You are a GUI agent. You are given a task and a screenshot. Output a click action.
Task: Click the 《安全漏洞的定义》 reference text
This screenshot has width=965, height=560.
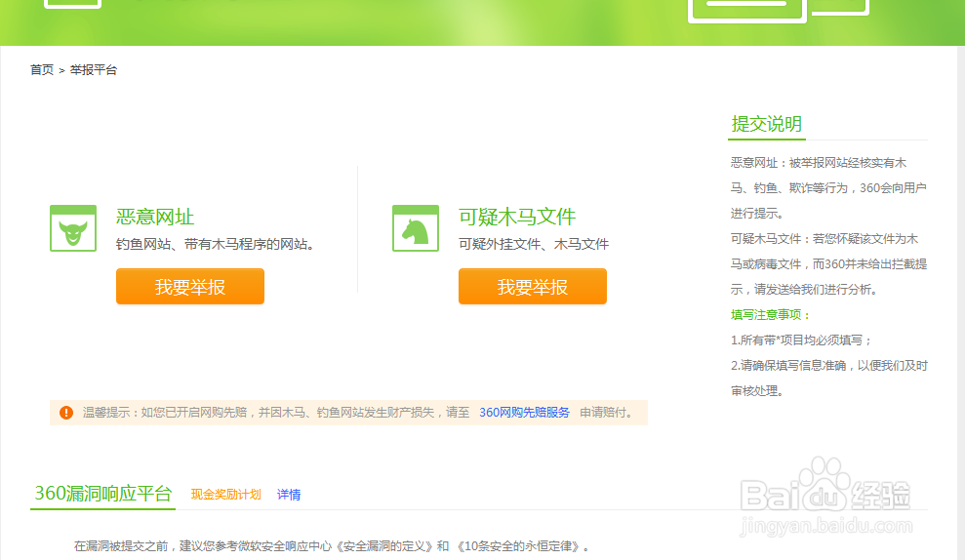click(x=384, y=545)
